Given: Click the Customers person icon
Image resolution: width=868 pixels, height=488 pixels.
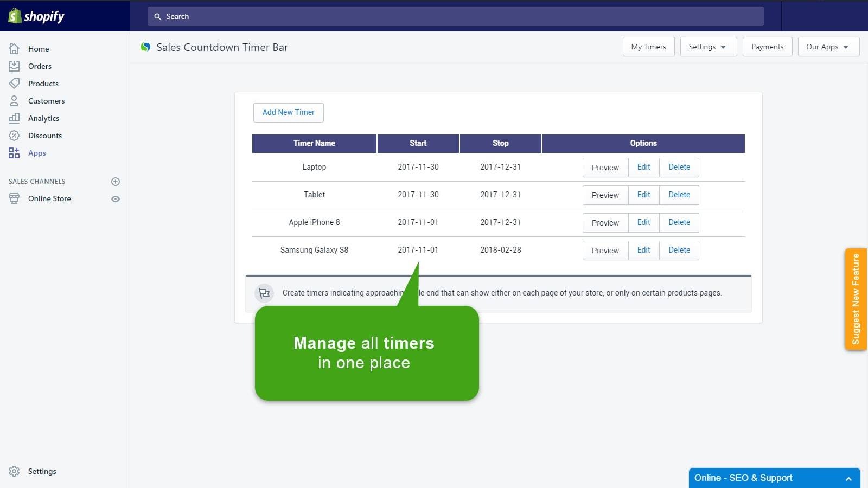Looking at the screenshot, I should point(14,101).
